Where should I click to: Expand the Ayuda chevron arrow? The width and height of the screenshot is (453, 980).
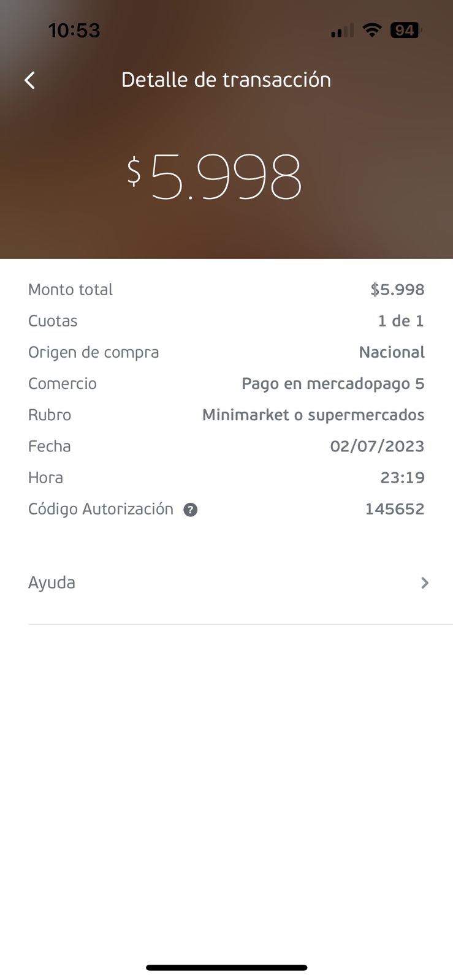[x=424, y=583]
